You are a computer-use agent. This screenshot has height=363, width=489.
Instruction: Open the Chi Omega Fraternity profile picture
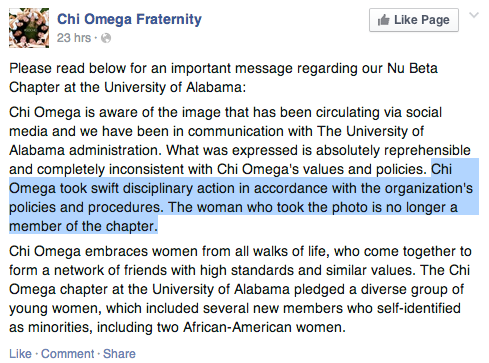(x=29, y=28)
